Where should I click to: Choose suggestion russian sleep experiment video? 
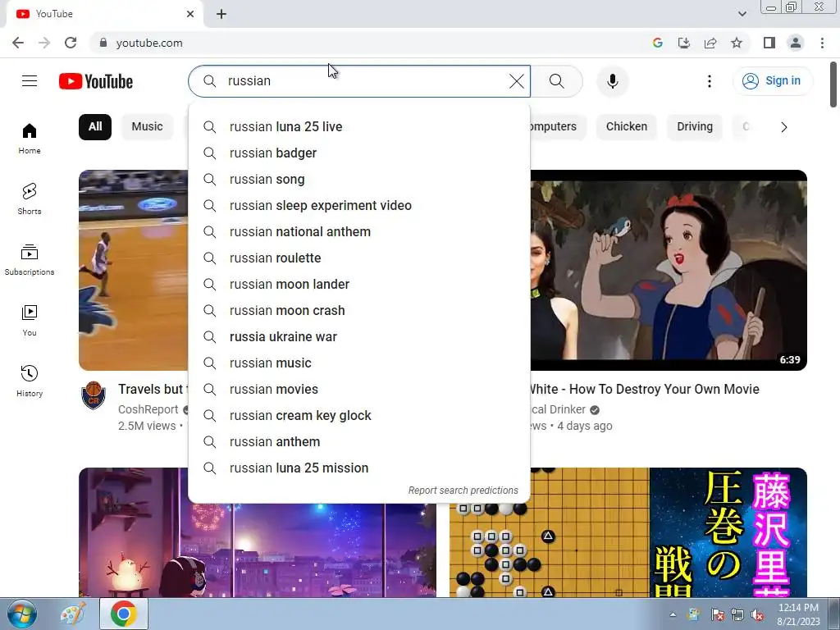click(x=359, y=206)
